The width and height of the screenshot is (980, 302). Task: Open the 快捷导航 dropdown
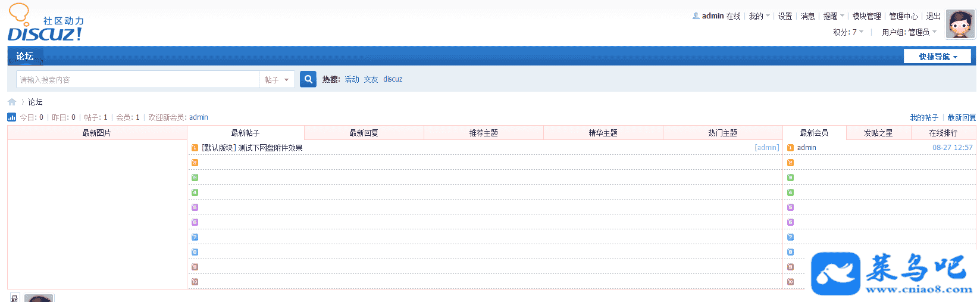pos(937,57)
